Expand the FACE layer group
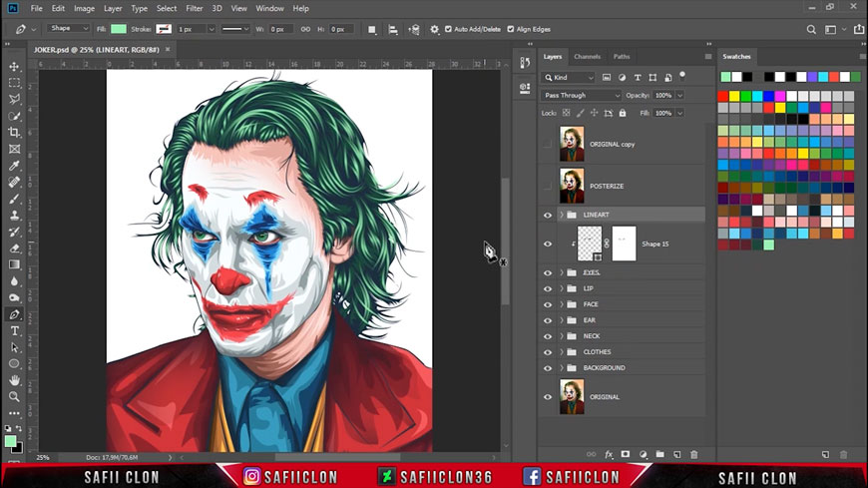Screen dimensions: 868x488 [561, 304]
